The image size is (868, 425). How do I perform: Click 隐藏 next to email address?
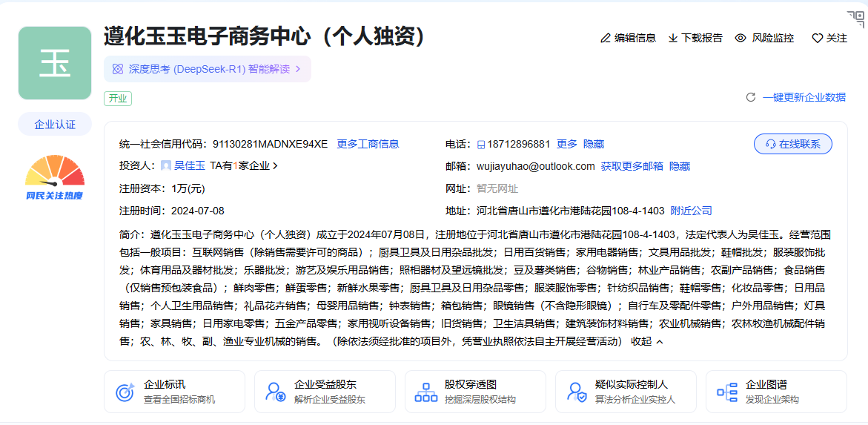pos(680,166)
